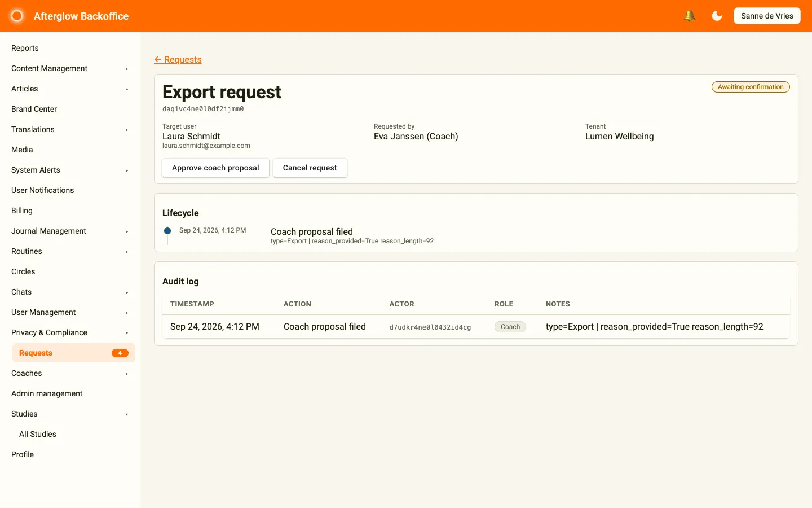Open All Studies sub-item
The width and height of the screenshot is (812, 508).
click(74, 434)
